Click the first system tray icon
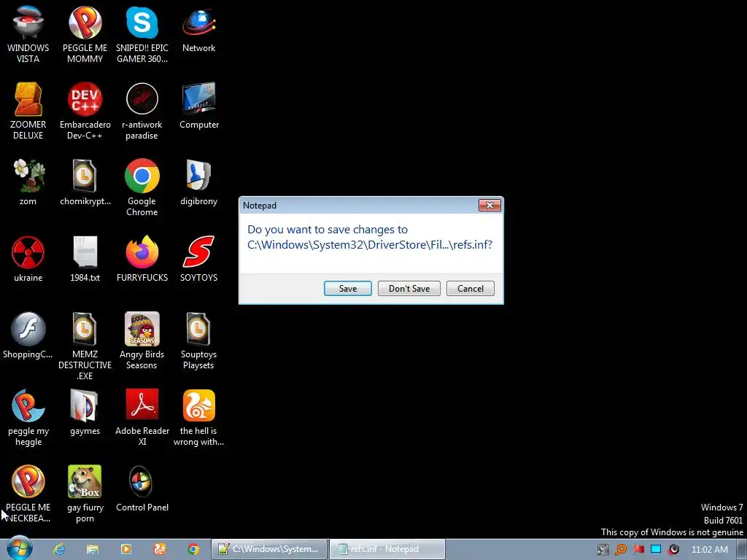Screen dimensions: 747x560 pos(603,550)
